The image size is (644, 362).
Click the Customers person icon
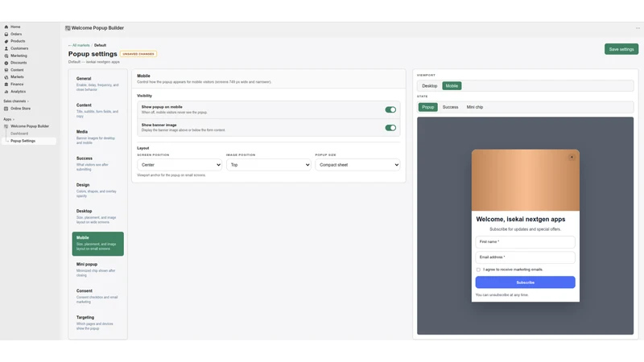pyautogui.click(x=6, y=48)
